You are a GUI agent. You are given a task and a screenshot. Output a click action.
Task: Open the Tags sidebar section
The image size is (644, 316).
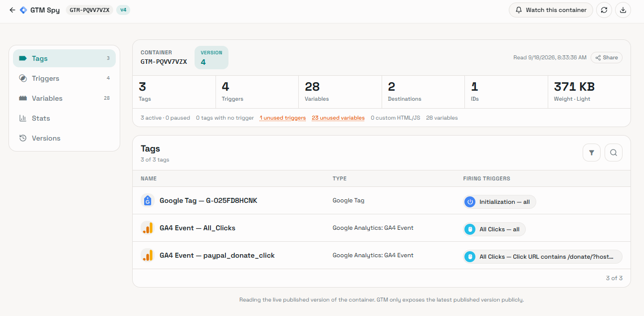coord(64,58)
